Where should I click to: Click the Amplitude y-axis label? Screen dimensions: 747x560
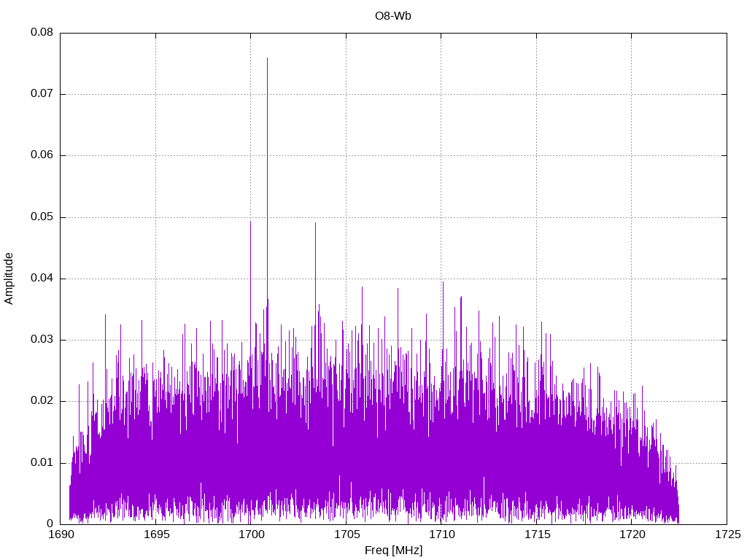pos(9,278)
